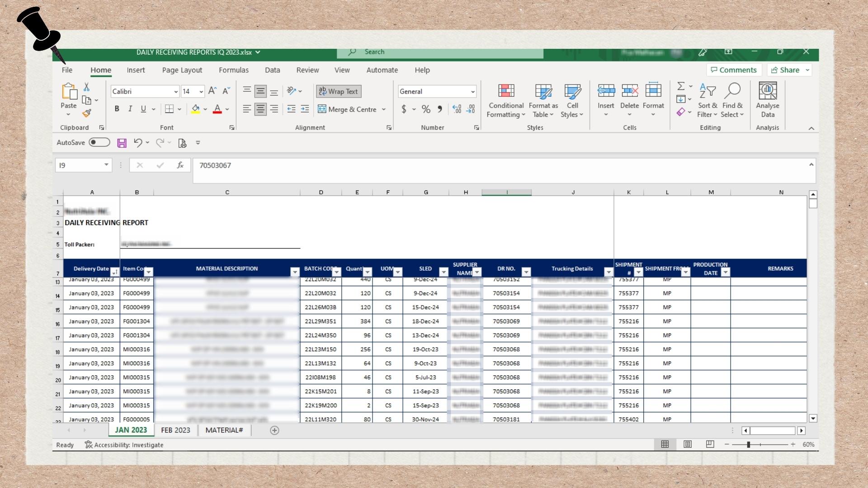The image size is (868, 488).
Task: Switch to Page Break Preview view
Action: click(710, 445)
